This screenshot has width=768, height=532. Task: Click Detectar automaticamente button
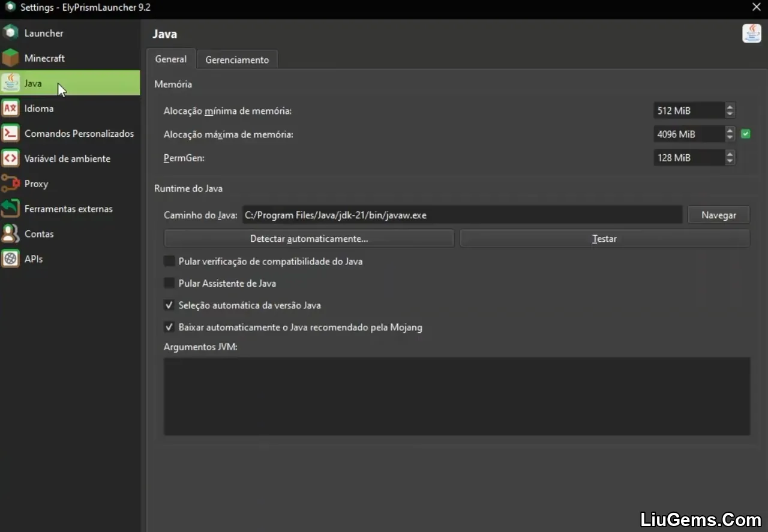309,238
